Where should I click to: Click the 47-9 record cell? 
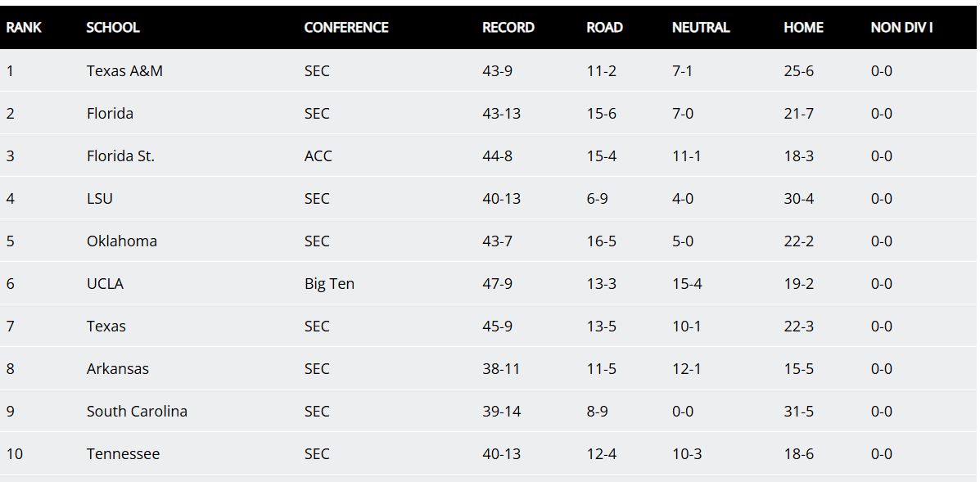(498, 283)
